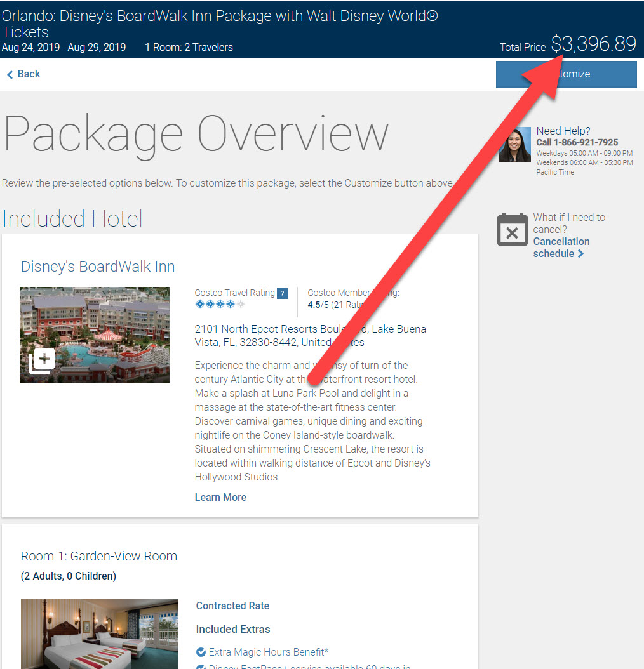Click the (2 Adults, 0 Children) text
Image resolution: width=644 pixels, height=669 pixels.
(x=69, y=576)
